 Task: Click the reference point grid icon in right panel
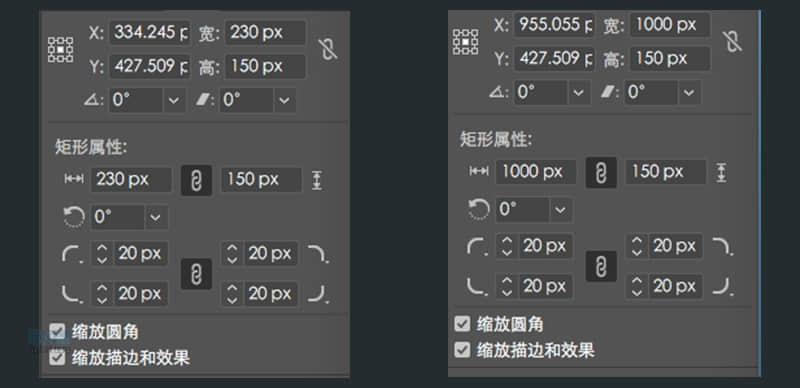click(x=465, y=42)
